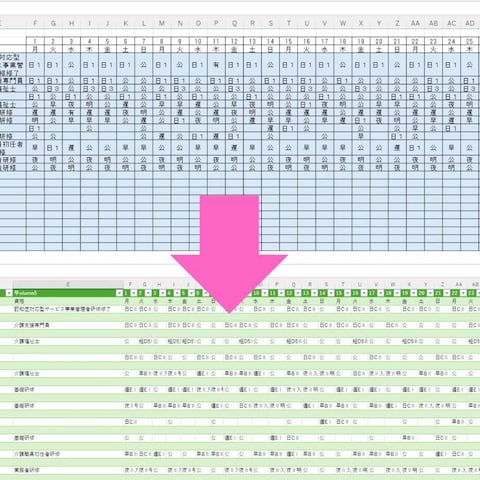The width and height of the screenshot is (480, 480).
Task: Open the filter dropdown for column 12 in green table
Action: 298,293
